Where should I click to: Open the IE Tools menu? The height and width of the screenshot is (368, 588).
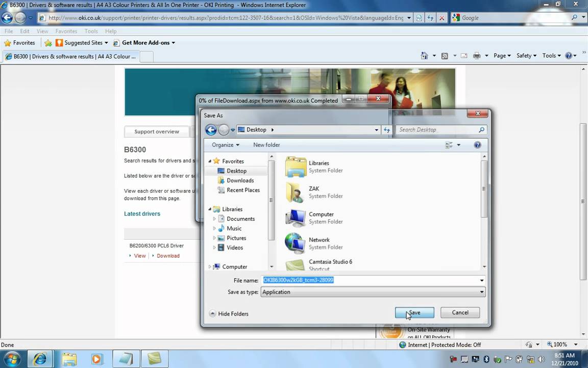click(x=91, y=31)
